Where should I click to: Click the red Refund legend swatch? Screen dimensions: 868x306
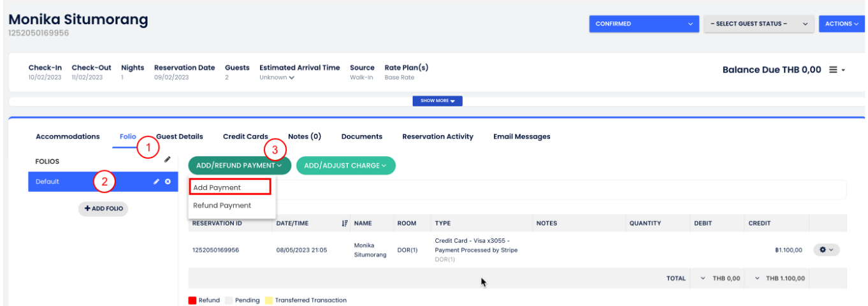(192, 300)
